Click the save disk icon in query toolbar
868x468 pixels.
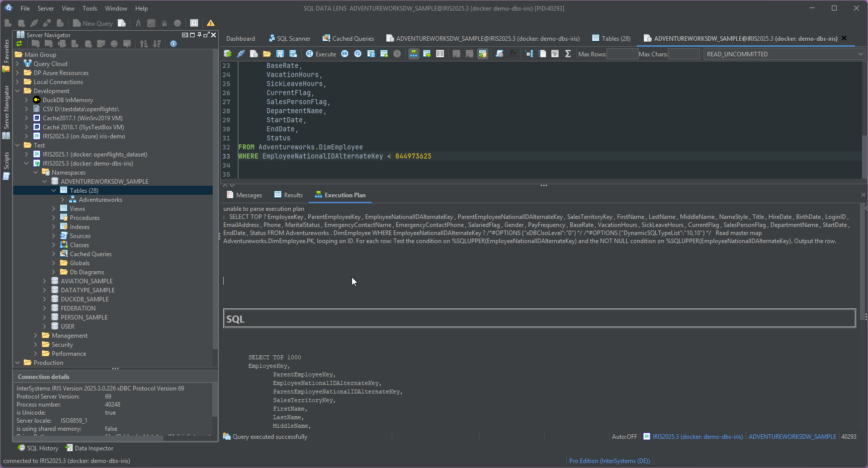pyautogui.click(x=280, y=54)
